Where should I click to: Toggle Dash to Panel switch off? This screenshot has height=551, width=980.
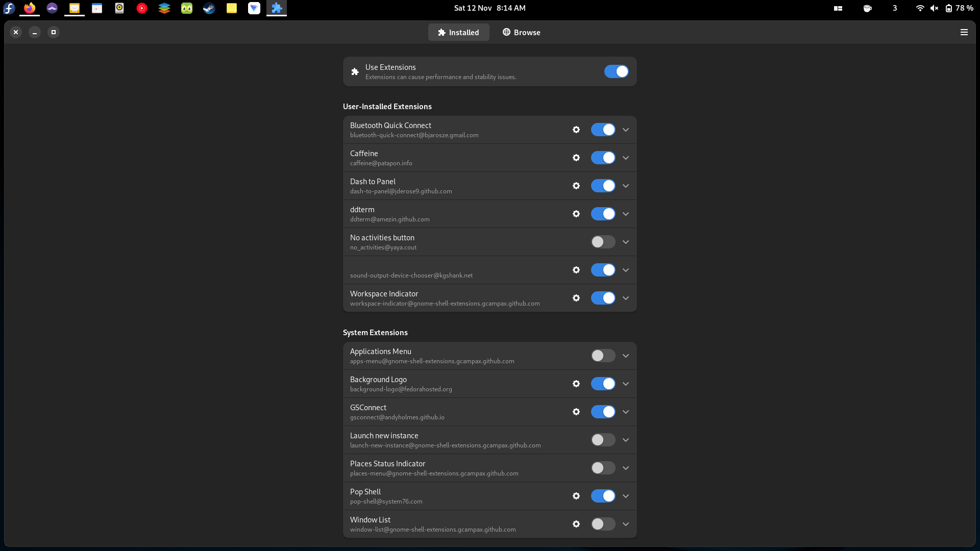603,186
